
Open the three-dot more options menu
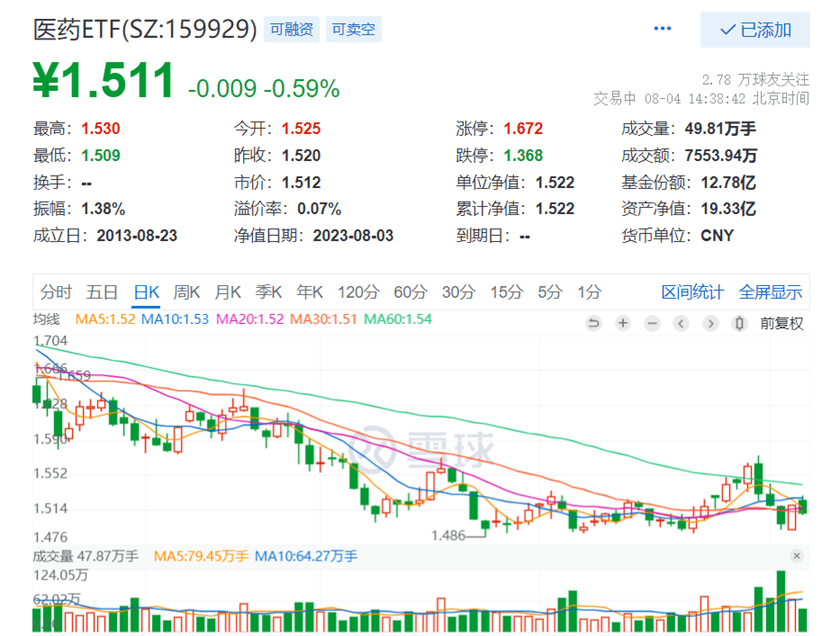[x=662, y=30]
